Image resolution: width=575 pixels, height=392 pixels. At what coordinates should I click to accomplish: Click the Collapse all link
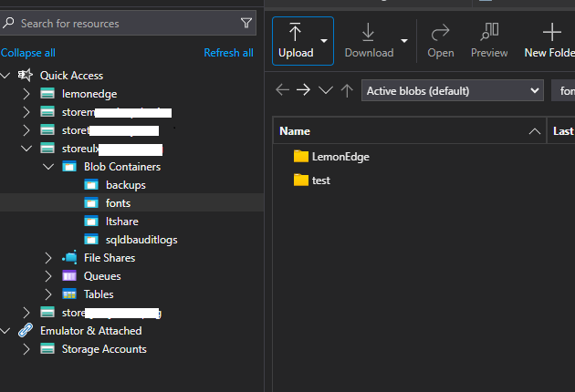(28, 53)
